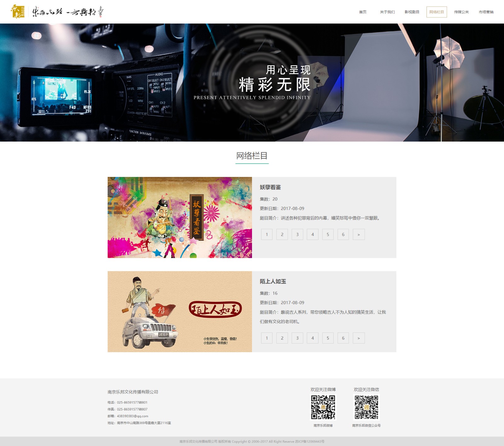Click the 妖孽看鉴 title link
The width and height of the screenshot is (504, 446).
(x=270, y=187)
